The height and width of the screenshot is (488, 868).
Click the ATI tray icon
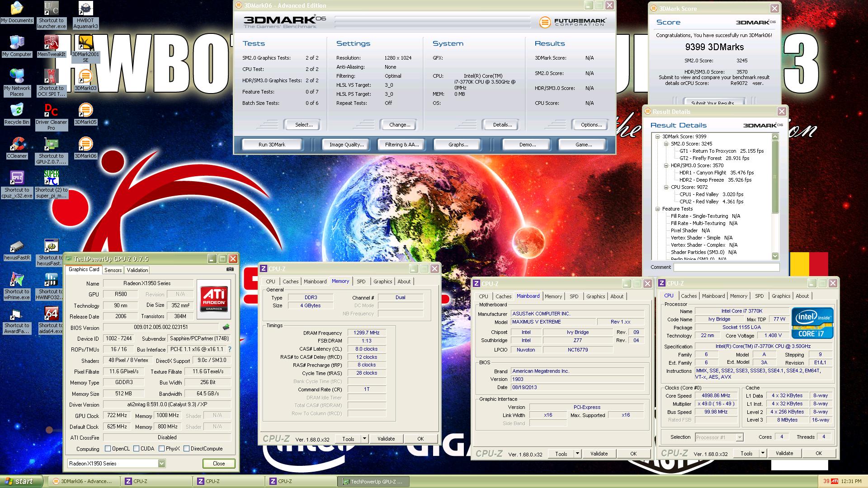(835, 481)
